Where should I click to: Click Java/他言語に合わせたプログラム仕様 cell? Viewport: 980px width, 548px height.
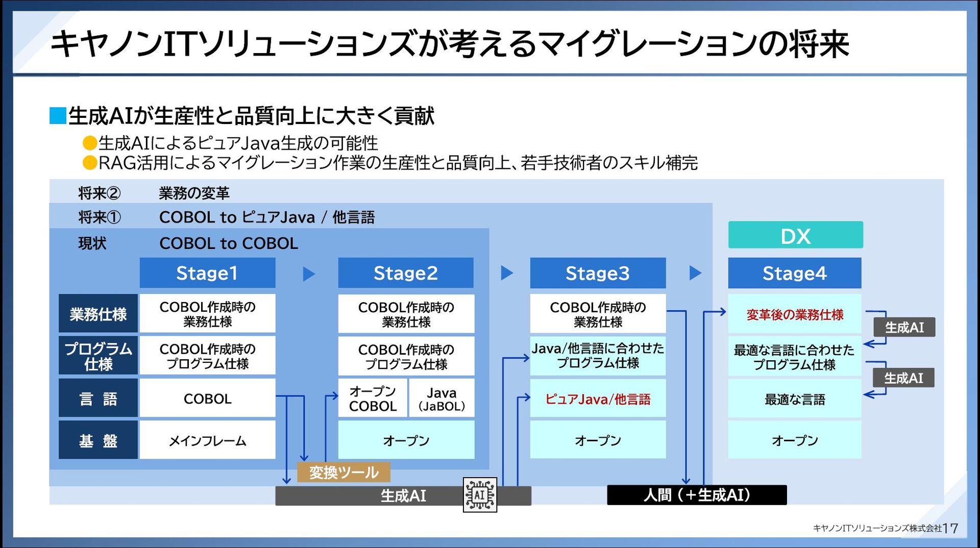[x=598, y=356]
